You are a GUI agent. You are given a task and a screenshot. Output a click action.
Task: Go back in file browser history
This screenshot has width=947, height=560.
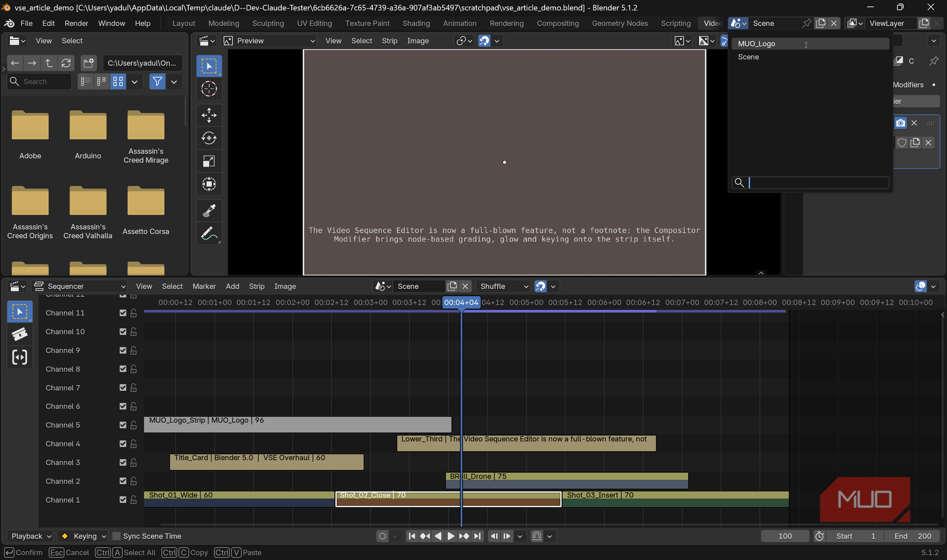click(15, 63)
